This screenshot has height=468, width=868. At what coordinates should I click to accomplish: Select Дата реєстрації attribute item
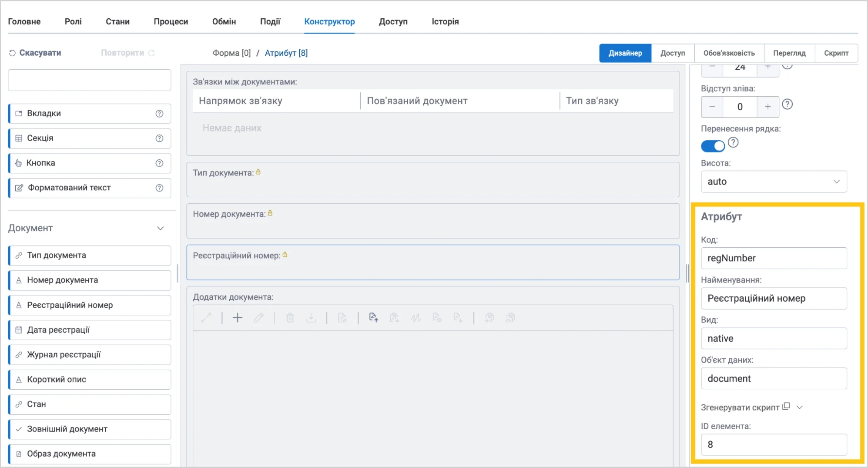click(x=90, y=330)
